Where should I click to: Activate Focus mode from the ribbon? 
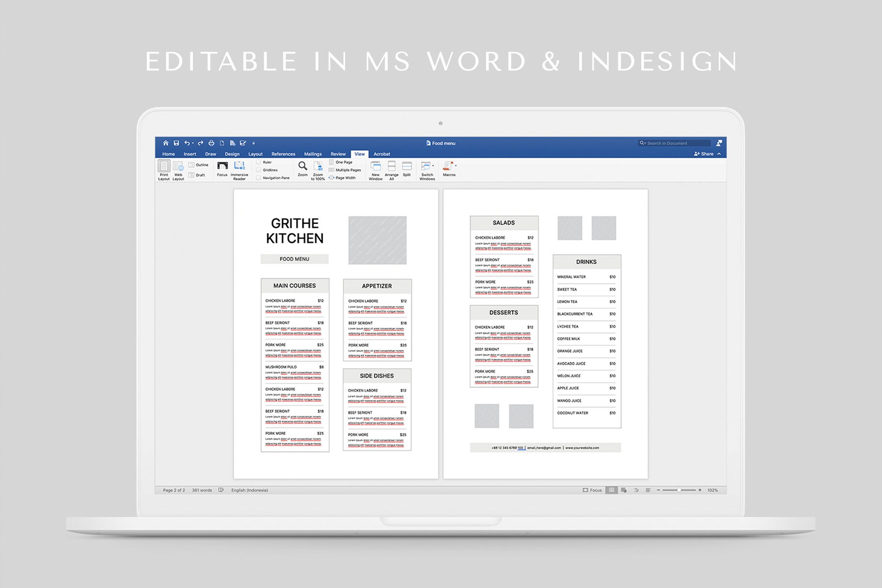(222, 169)
